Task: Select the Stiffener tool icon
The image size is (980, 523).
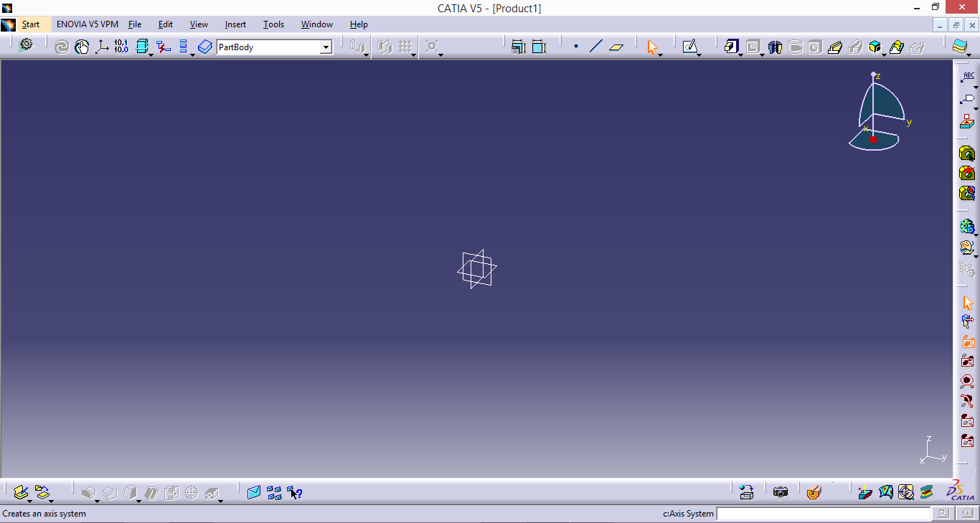Action: 834,47
